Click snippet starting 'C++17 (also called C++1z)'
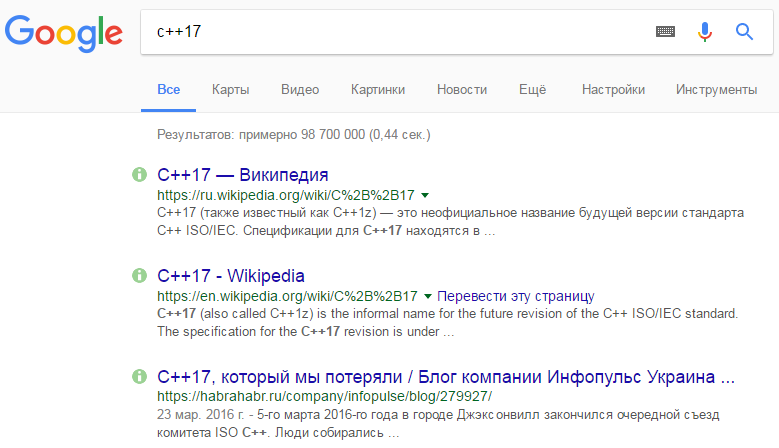The height and width of the screenshot is (448, 779). pos(448,322)
